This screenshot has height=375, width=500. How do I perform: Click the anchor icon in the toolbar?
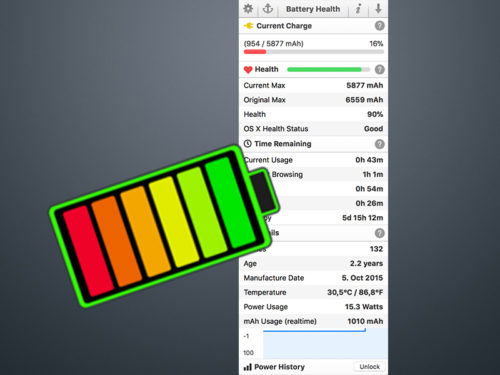pyautogui.click(x=268, y=8)
